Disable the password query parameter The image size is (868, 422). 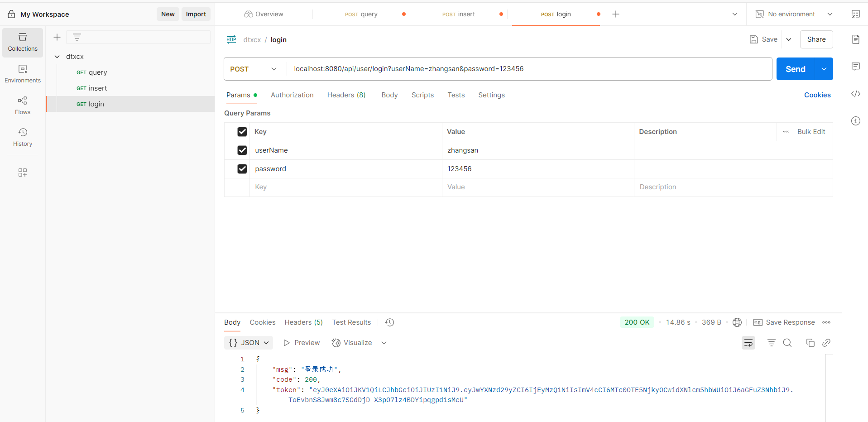click(242, 168)
